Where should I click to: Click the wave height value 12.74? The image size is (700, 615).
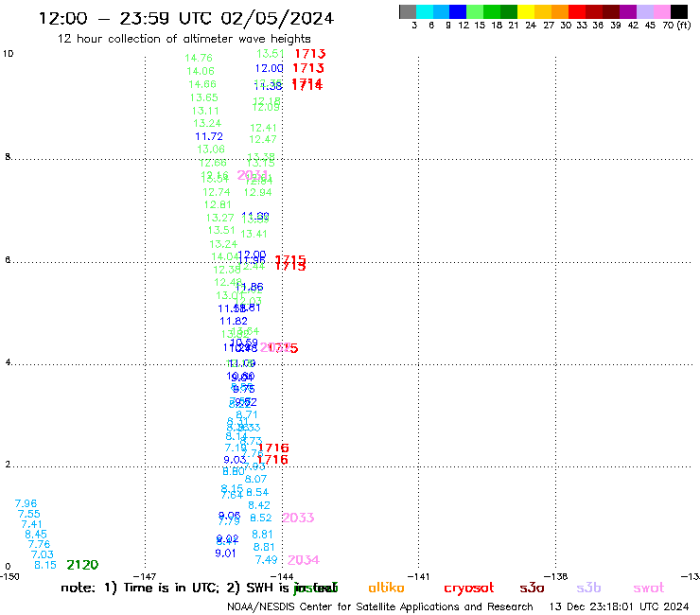(x=217, y=192)
